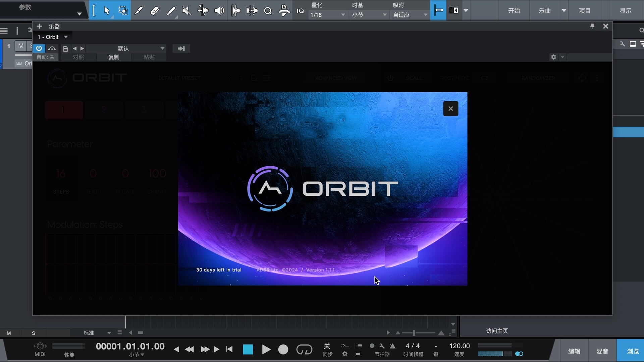This screenshot has width=644, height=362.
Task: Open the 项目 page
Action: [585, 11]
